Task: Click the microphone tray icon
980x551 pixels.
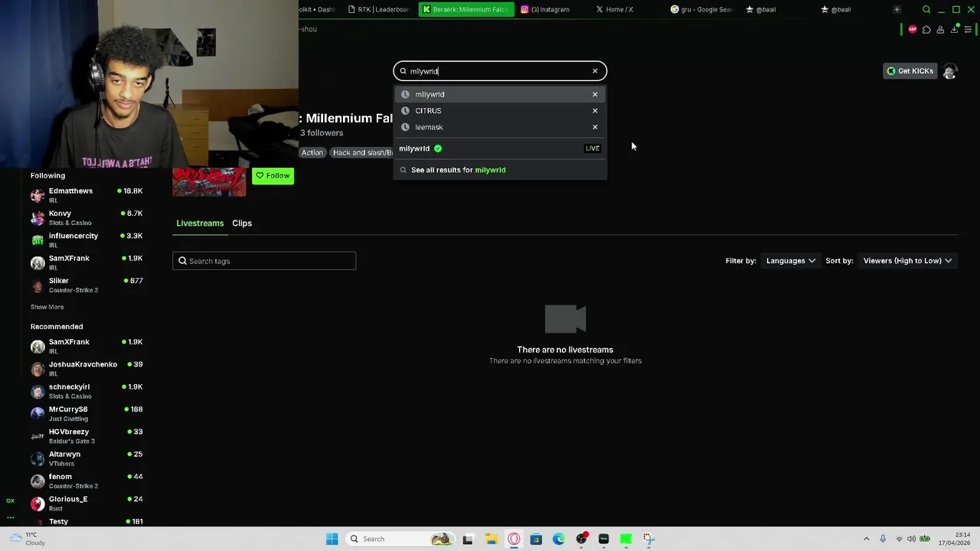Action: tap(883, 539)
